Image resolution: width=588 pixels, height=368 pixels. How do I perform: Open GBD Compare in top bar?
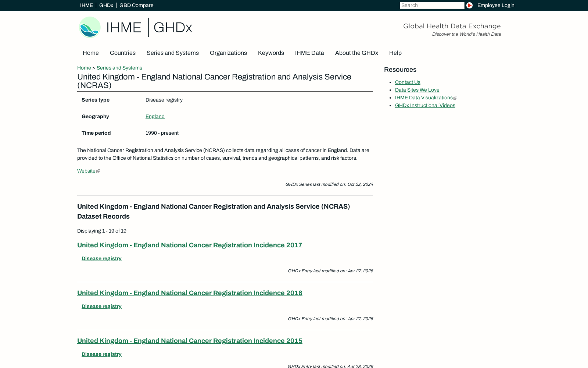(136, 5)
